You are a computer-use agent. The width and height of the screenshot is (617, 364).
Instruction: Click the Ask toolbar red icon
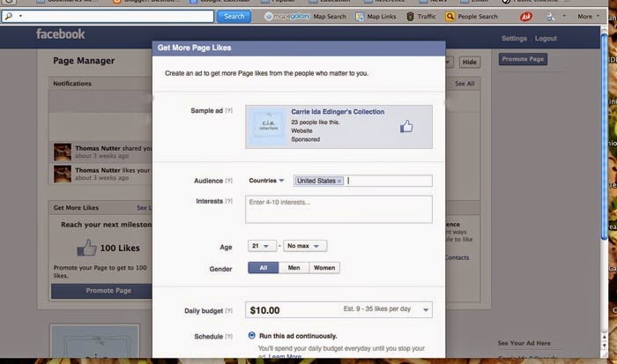[x=525, y=17]
